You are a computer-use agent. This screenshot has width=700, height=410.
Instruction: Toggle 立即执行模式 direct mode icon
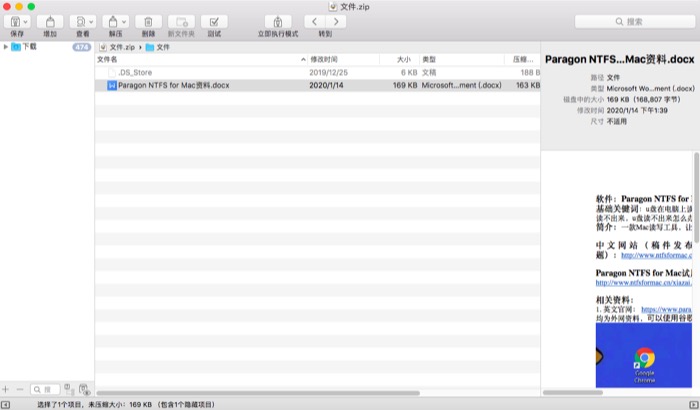[x=278, y=21]
